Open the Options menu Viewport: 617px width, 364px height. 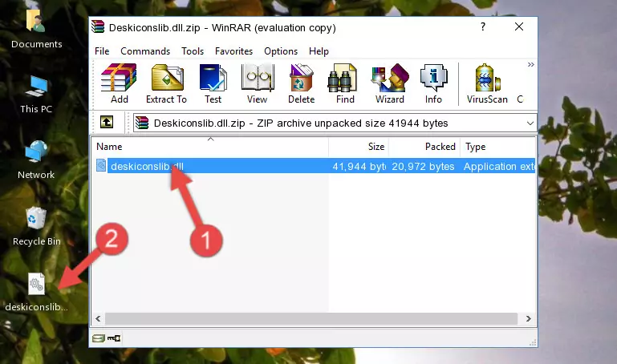281,51
